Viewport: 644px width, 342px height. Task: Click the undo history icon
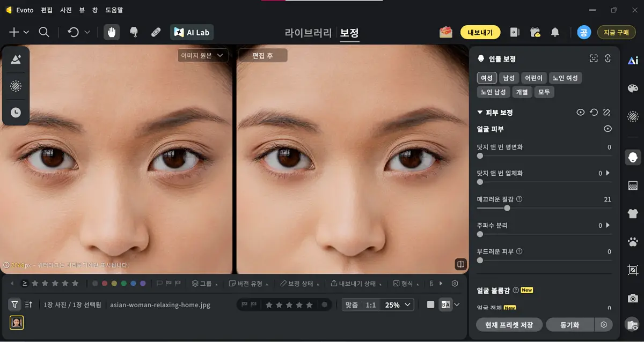tap(73, 32)
